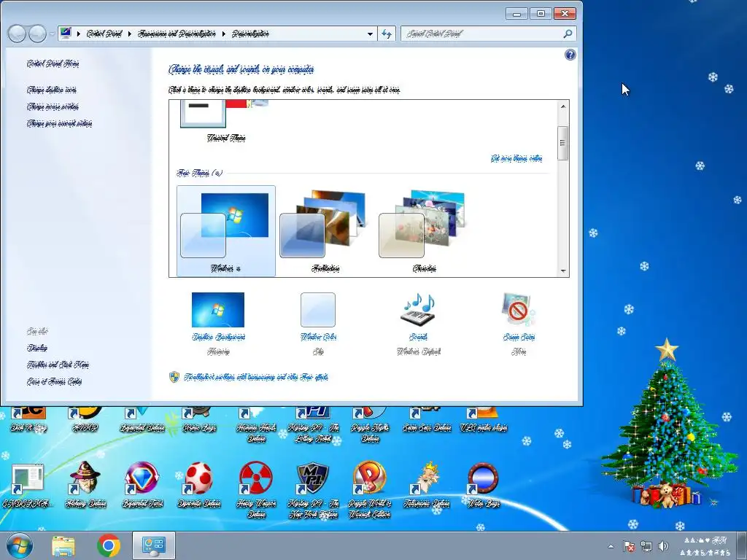
Task: Click Appearance and Personalization breadcrumb item
Action: [177, 34]
